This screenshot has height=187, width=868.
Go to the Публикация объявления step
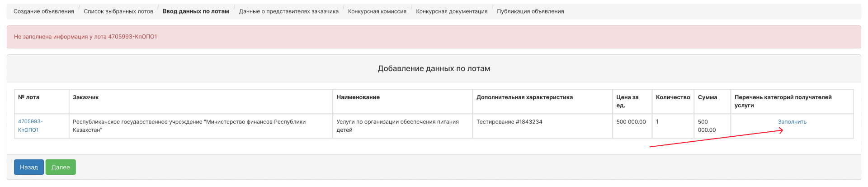[530, 11]
